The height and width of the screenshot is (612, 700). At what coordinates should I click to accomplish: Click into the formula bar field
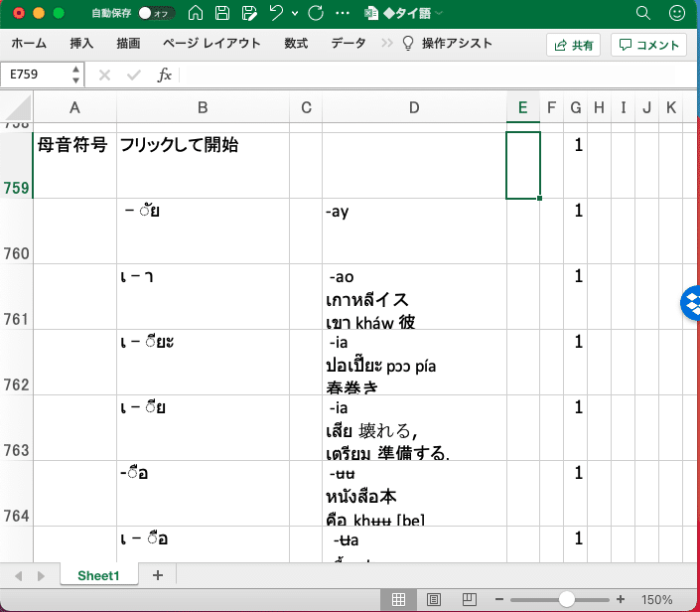pos(438,75)
